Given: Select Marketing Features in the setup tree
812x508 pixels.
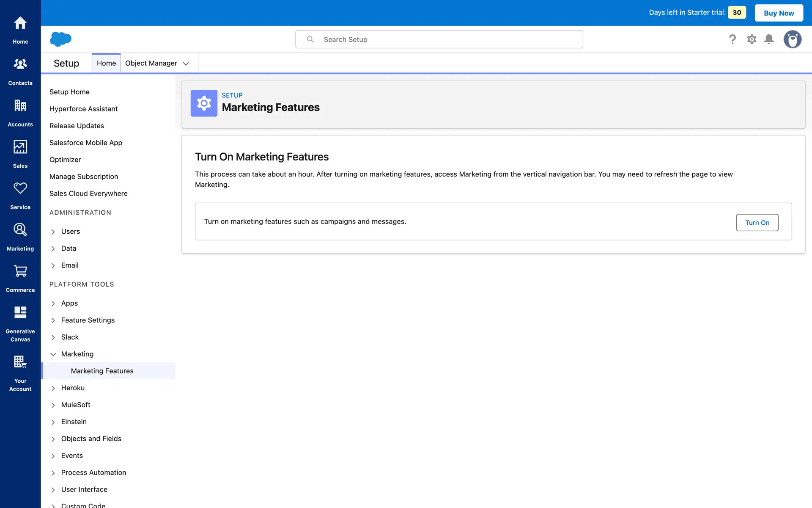Looking at the screenshot, I should coord(102,371).
